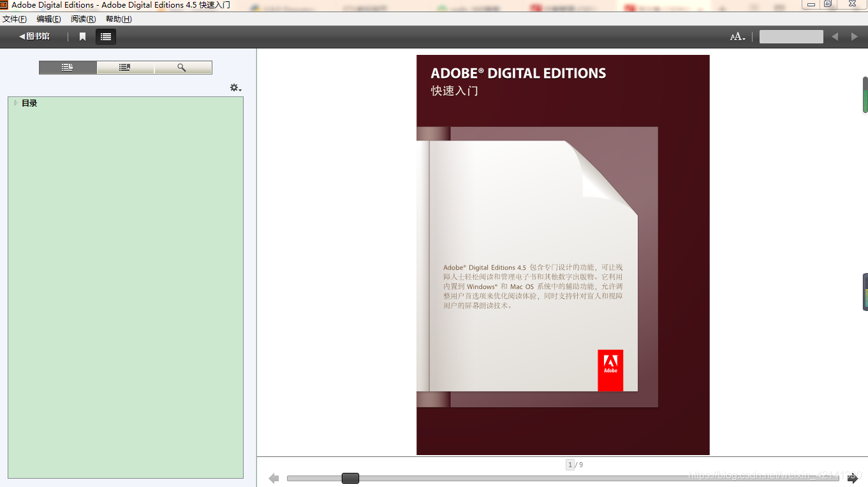Go to previous page with left arrow

pos(274,478)
